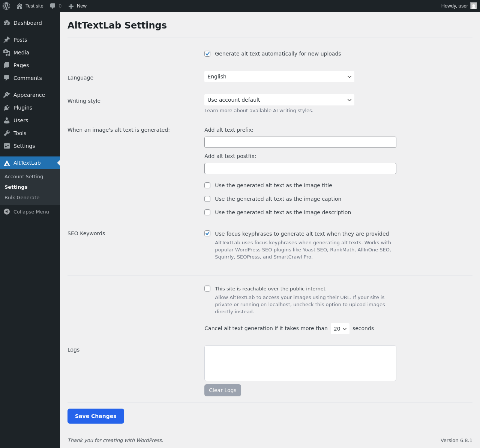The height and width of the screenshot is (448, 480).
Task: Open the comments bubble icon in admin bar
Action: point(52,6)
